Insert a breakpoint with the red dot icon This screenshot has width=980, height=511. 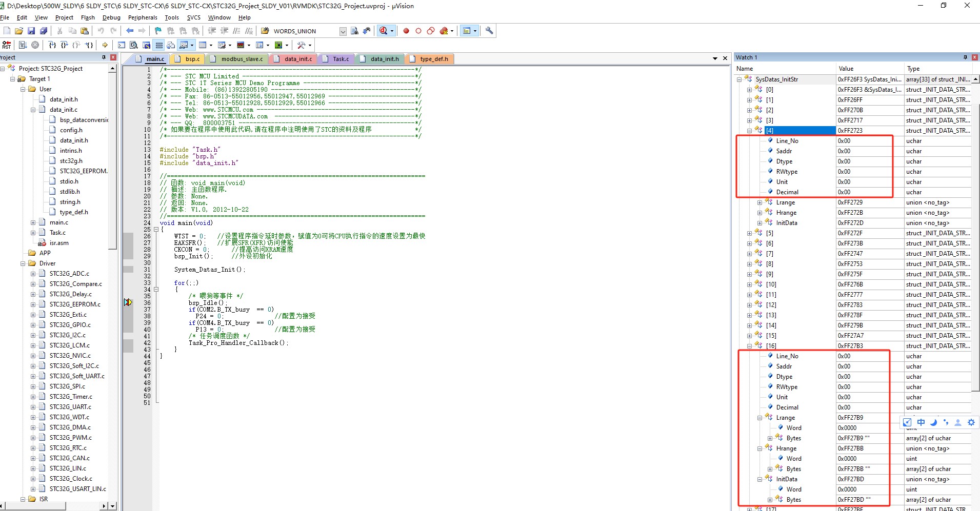point(406,31)
